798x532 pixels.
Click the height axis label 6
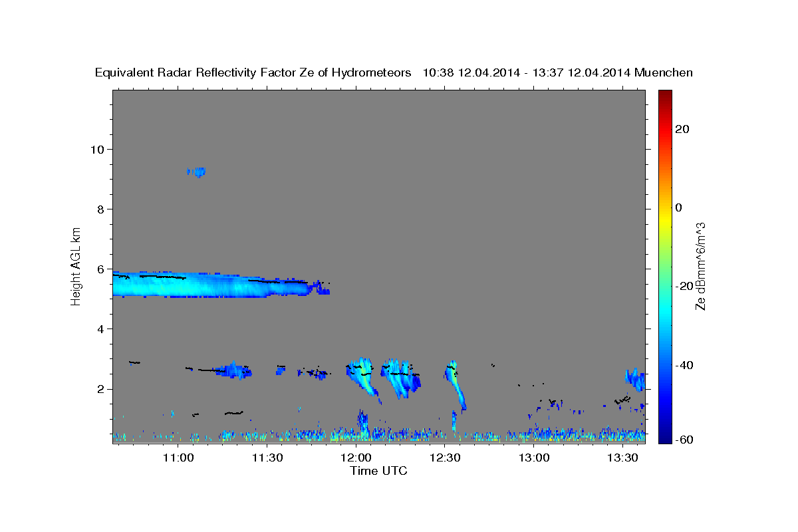coord(101,269)
